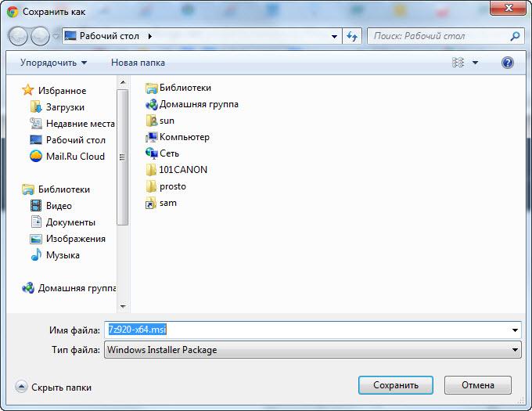
Task: Select Домашняя группа in the navigation pane
Action: pyautogui.click(x=77, y=288)
